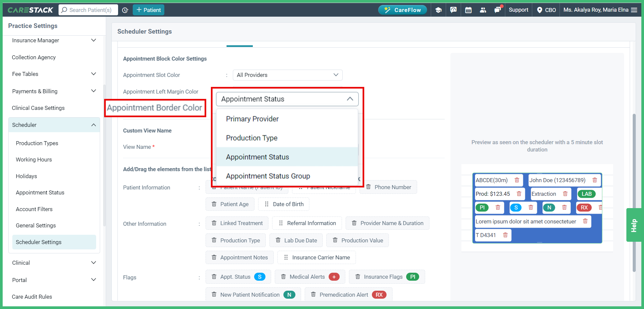This screenshot has width=644, height=309.
Task: Click the green Help tab on the right edge
Action: click(634, 225)
